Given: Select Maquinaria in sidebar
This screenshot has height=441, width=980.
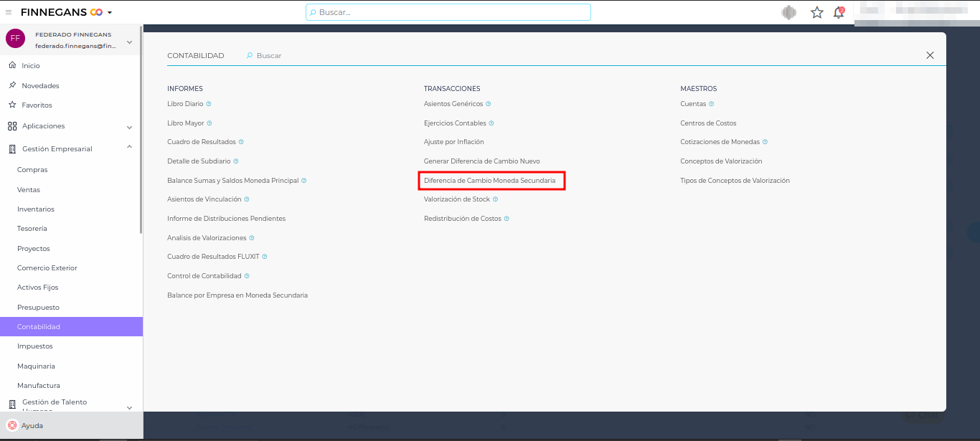Looking at the screenshot, I should coord(36,366).
